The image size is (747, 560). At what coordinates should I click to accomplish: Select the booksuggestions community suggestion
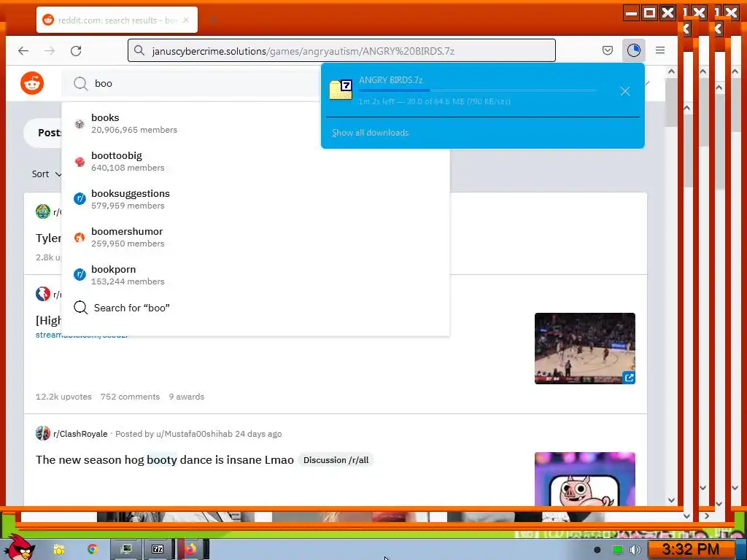pyautogui.click(x=255, y=199)
